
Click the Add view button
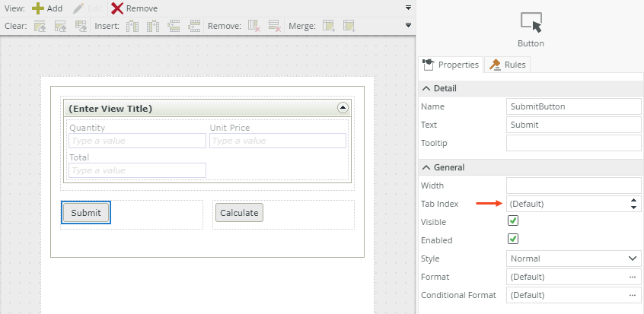[x=47, y=8]
